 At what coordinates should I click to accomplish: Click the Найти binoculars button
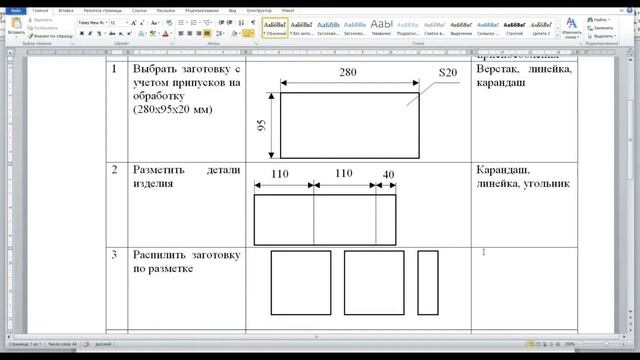pyautogui.click(x=598, y=20)
